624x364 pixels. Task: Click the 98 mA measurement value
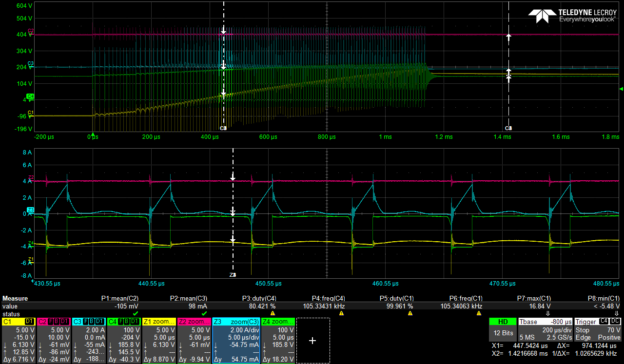point(198,306)
